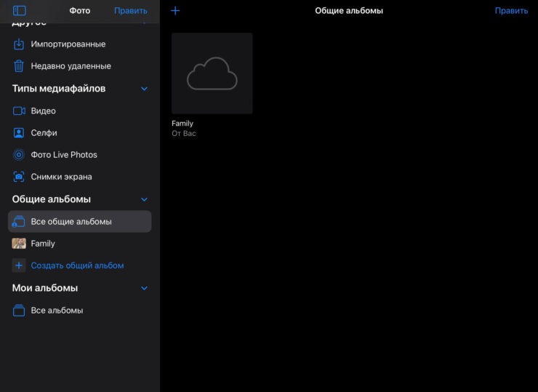Collapse the Другое section chevron

click(x=144, y=23)
